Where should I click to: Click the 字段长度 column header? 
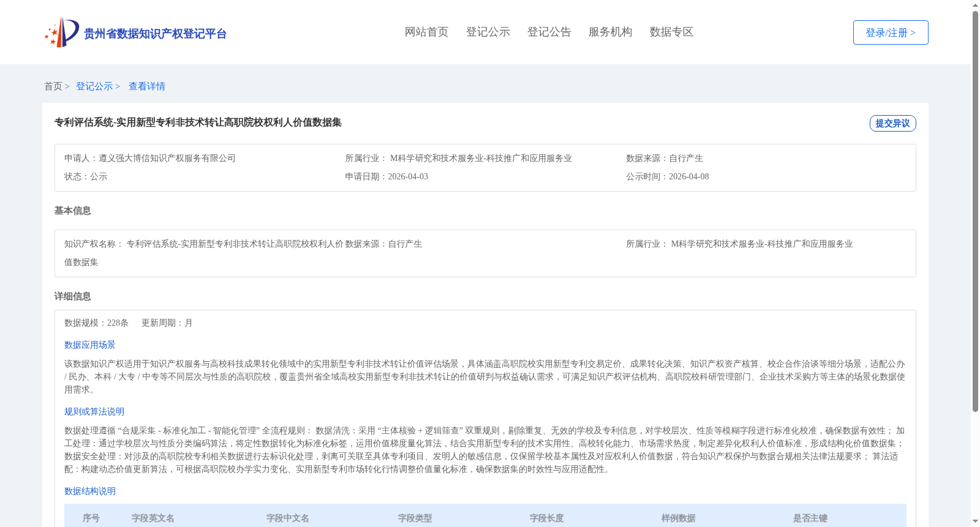(547, 518)
